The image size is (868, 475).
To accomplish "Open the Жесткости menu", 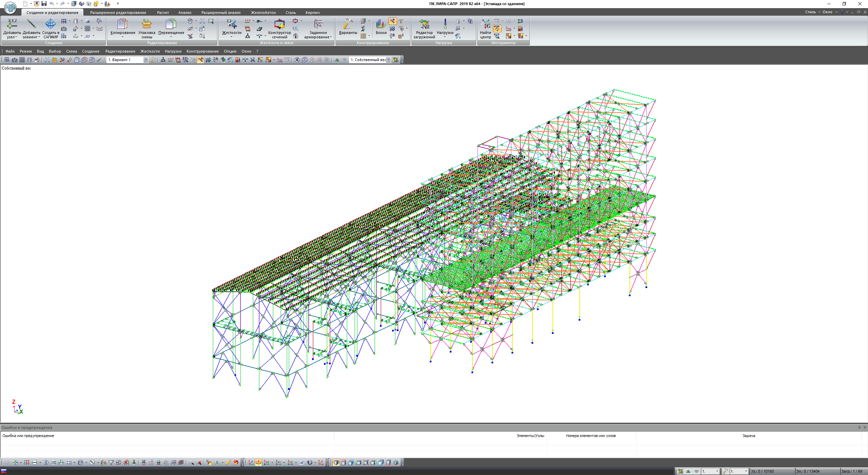I will pos(150,51).
